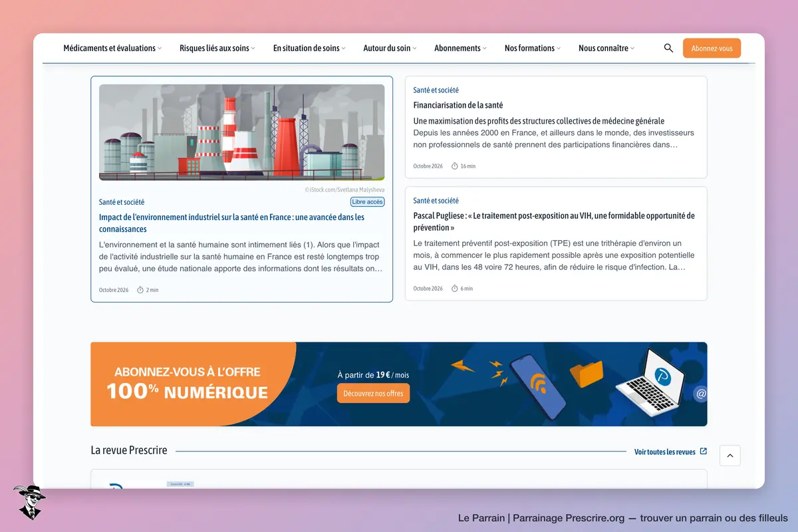This screenshot has height=532, width=798.
Task: Click the Abonnez-vous à l'offre 100% numérique banner
Action: pos(398,384)
